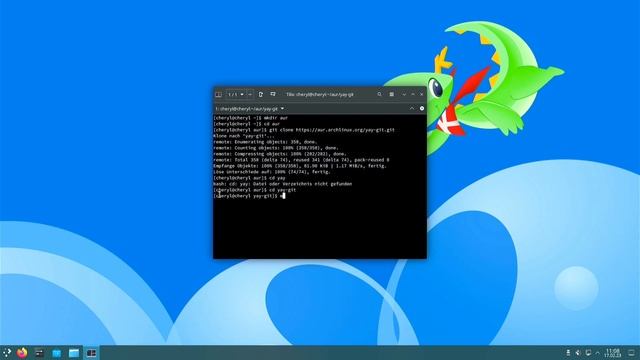Click the 'Empfange Objekte' output line
The height and width of the screenshot is (360, 640).
coord(300,166)
